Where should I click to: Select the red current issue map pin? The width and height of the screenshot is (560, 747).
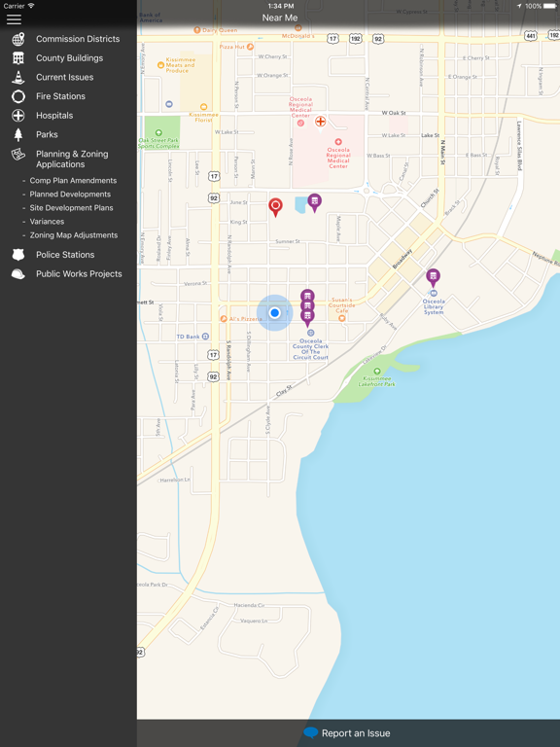click(x=275, y=207)
